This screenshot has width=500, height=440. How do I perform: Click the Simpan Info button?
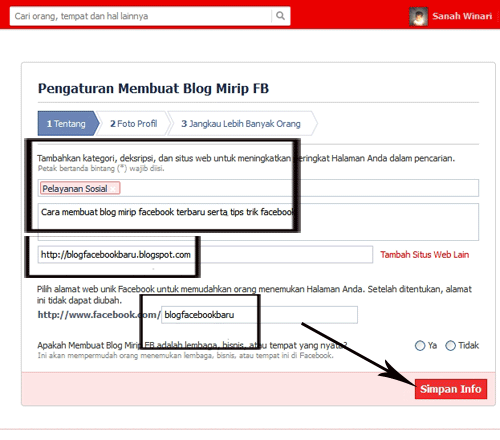(451, 389)
